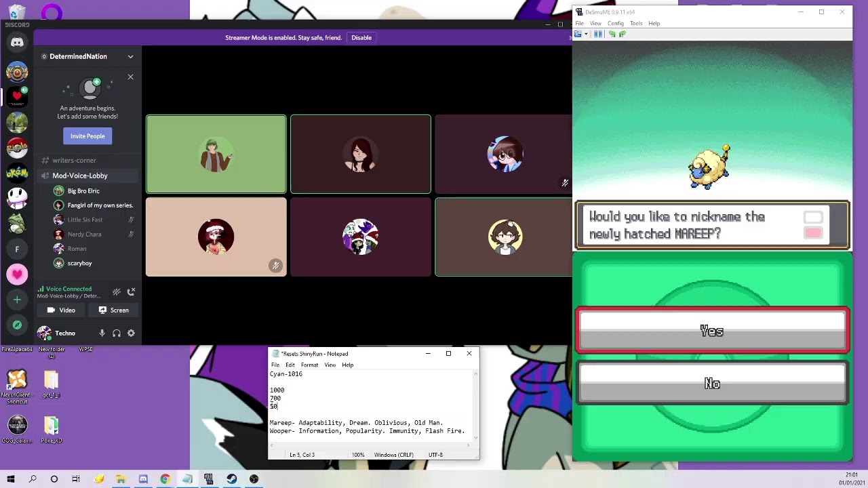
Task: Click DeSmuME rotate-left green arrow icon
Action: click(612, 34)
